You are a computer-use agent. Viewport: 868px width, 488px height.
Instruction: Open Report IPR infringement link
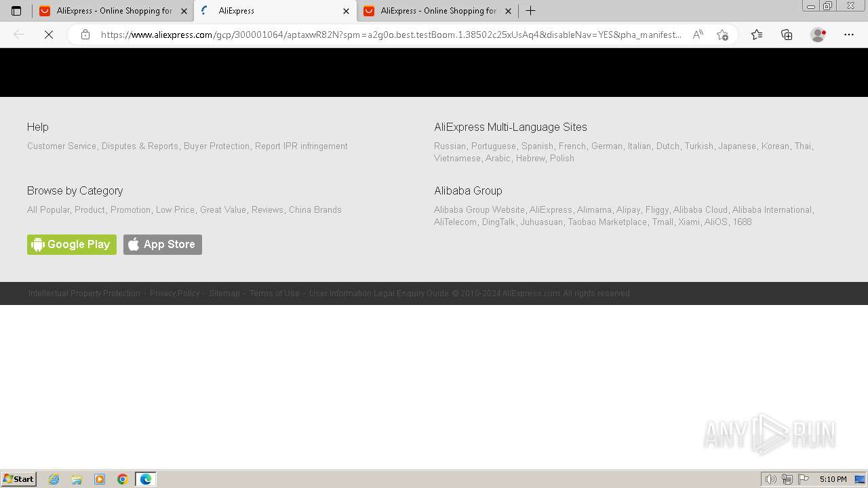tap(301, 146)
